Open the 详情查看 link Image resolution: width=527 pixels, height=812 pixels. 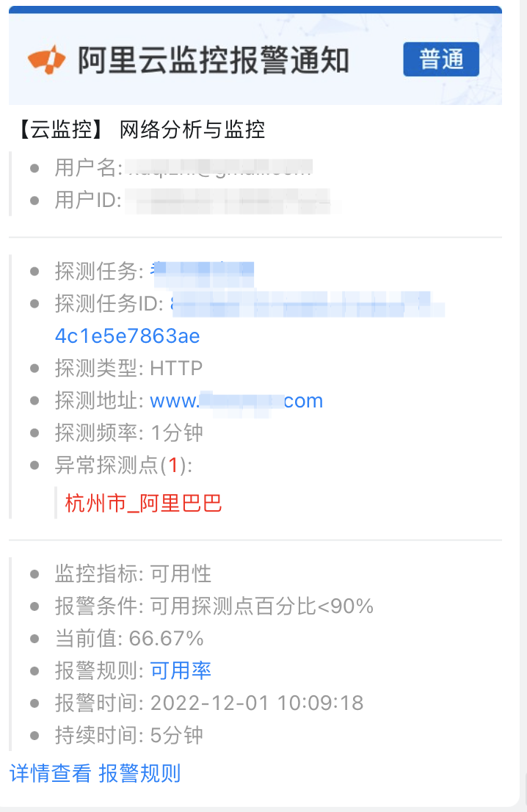pos(50,773)
